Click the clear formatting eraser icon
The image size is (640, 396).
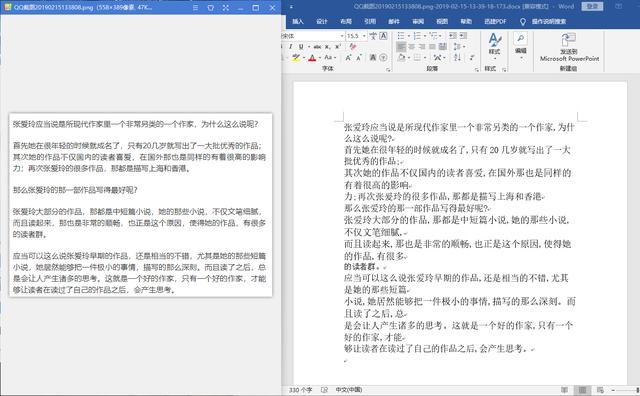pyautogui.click(x=353, y=47)
